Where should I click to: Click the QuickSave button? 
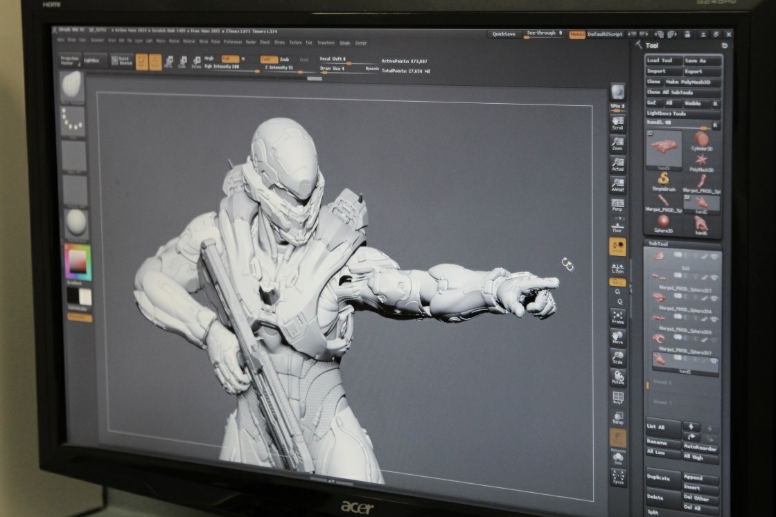(x=504, y=34)
